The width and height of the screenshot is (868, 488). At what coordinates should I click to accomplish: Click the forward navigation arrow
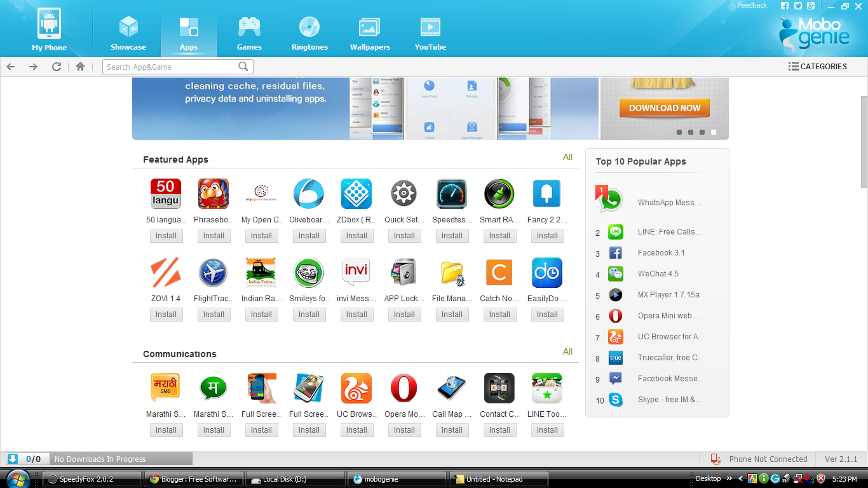click(33, 66)
